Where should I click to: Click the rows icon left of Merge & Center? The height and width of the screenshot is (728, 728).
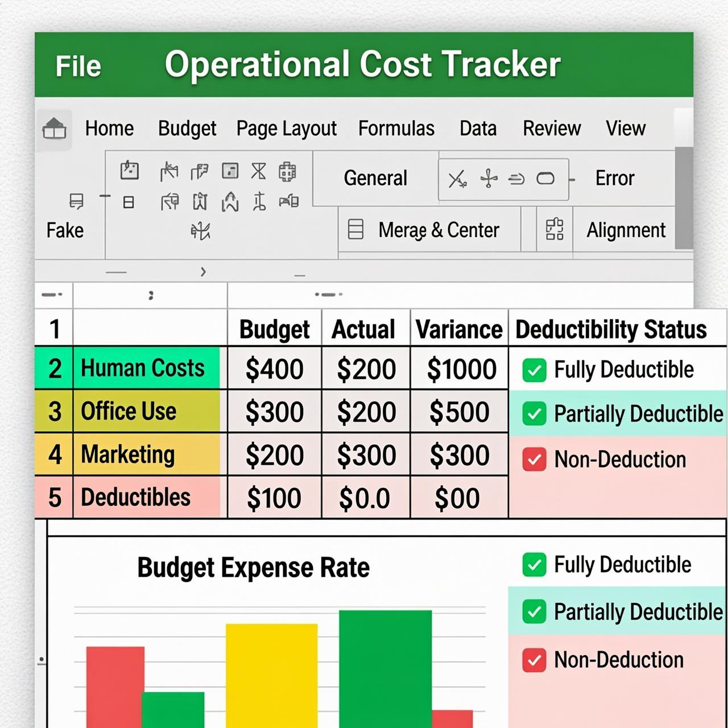tap(355, 229)
